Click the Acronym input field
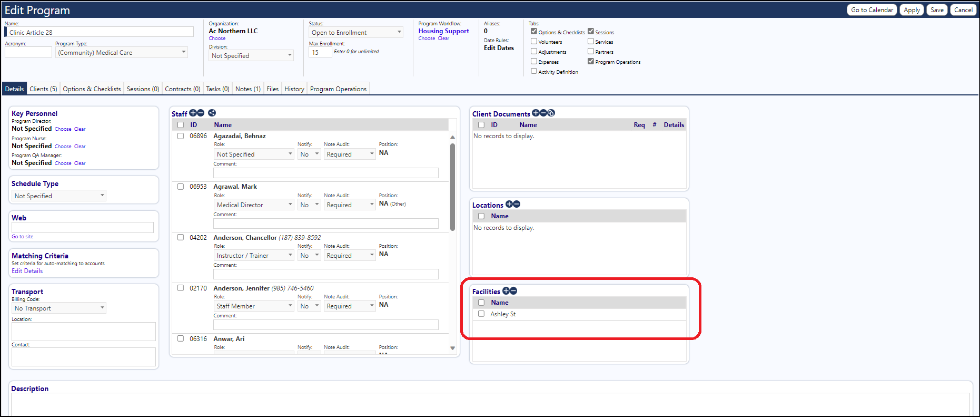 tap(28, 52)
